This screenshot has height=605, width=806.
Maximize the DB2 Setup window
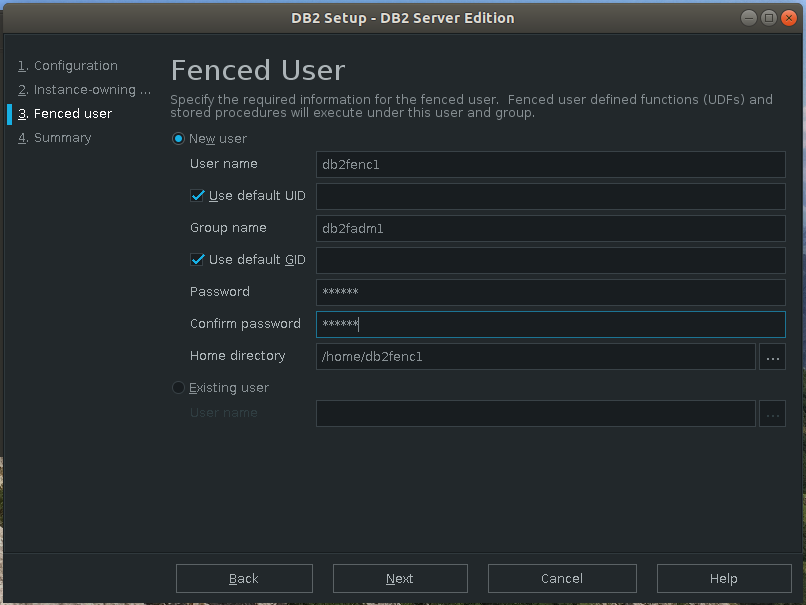[x=769, y=18]
